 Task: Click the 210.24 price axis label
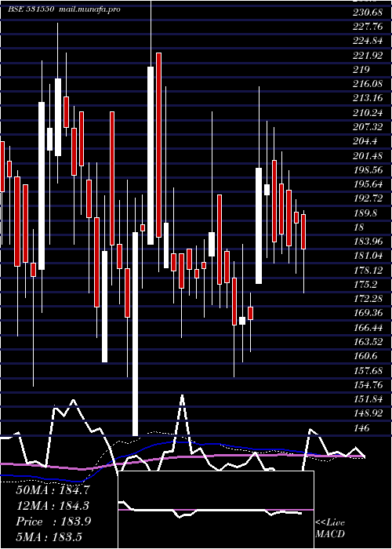[368, 112]
